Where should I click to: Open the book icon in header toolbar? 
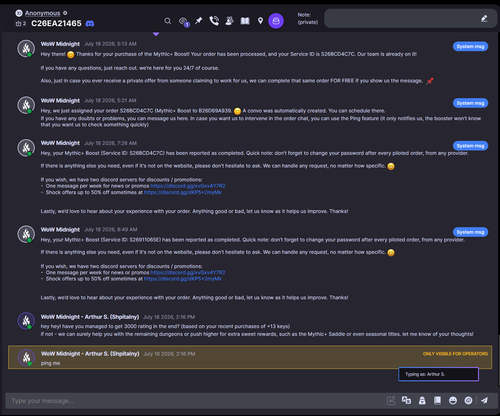(245, 21)
